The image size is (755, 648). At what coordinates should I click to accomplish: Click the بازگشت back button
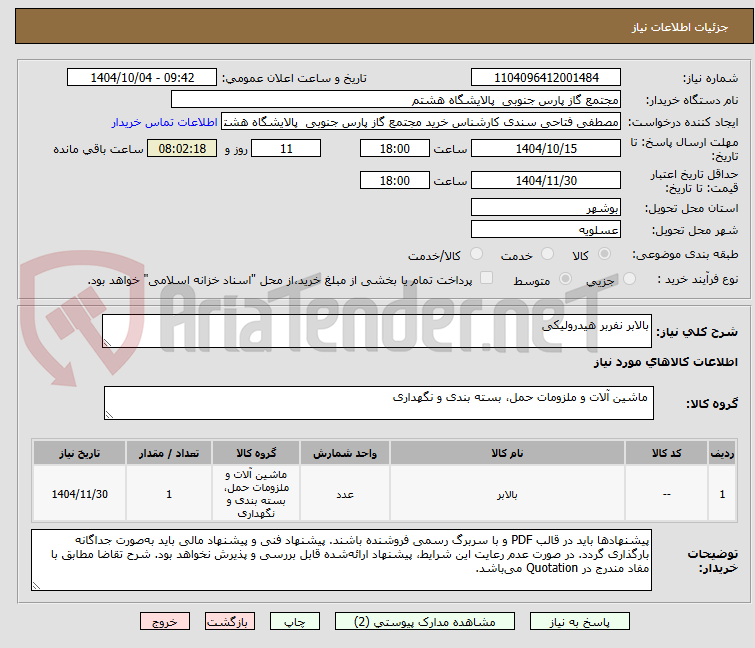point(230,622)
